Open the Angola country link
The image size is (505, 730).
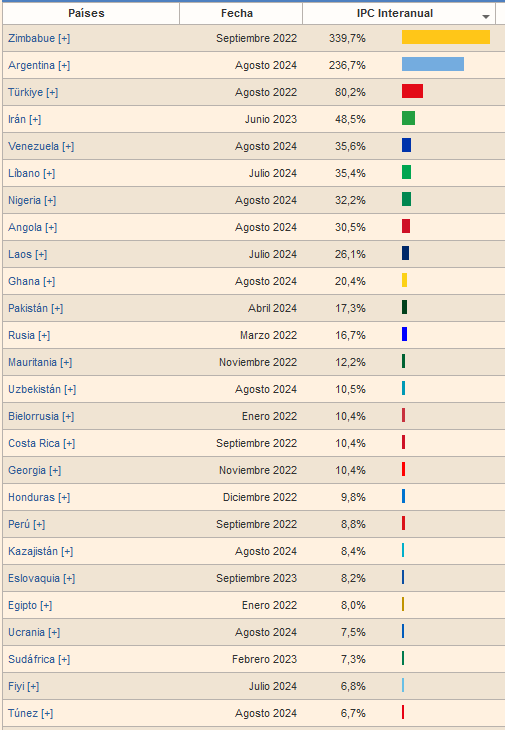pyautogui.click(x=25, y=227)
